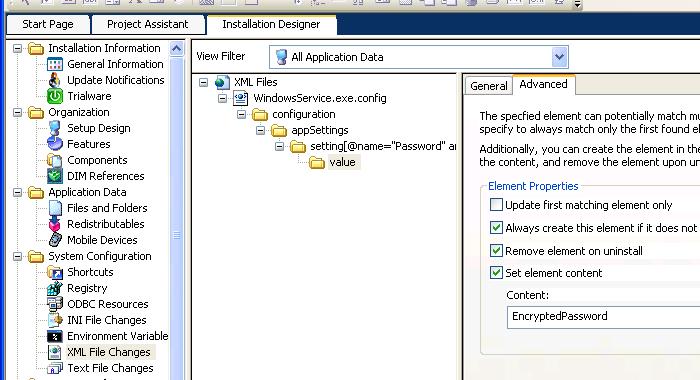
Task: Toggle Always create this element checkbox
Action: (496, 228)
